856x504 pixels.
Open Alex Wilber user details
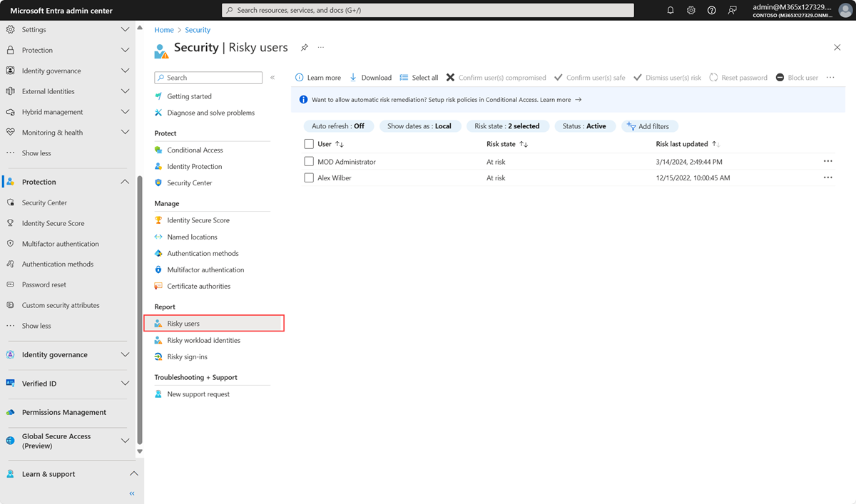tap(335, 178)
